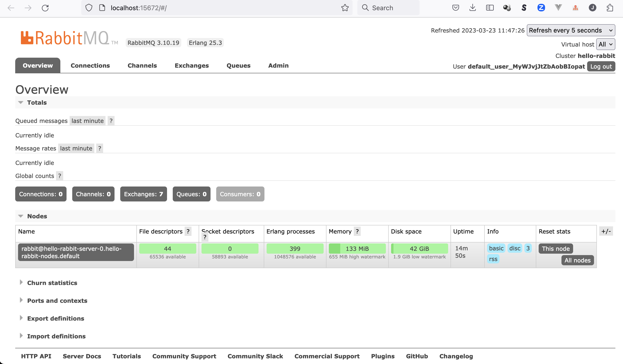Expand the Churn statistics section
Image resolution: width=623 pixels, height=364 pixels.
click(52, 283)
